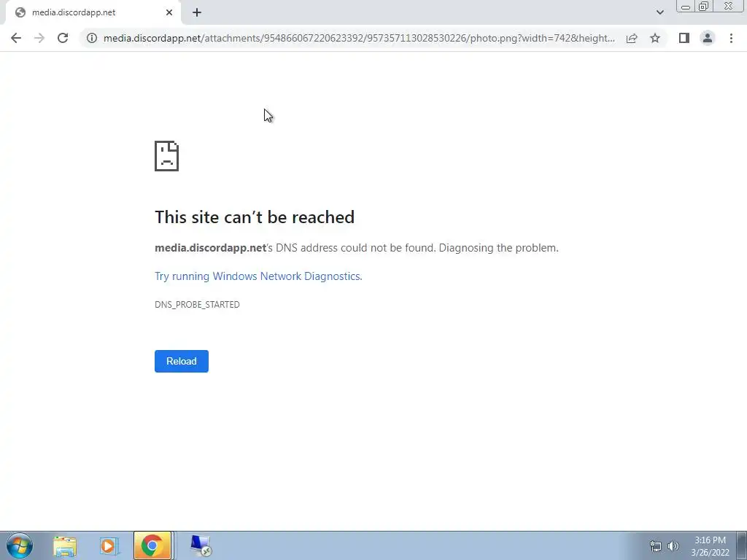This screenshot has width=747, height=560.
Task: Click the forward navigation arrow
Action: (39, 38)
